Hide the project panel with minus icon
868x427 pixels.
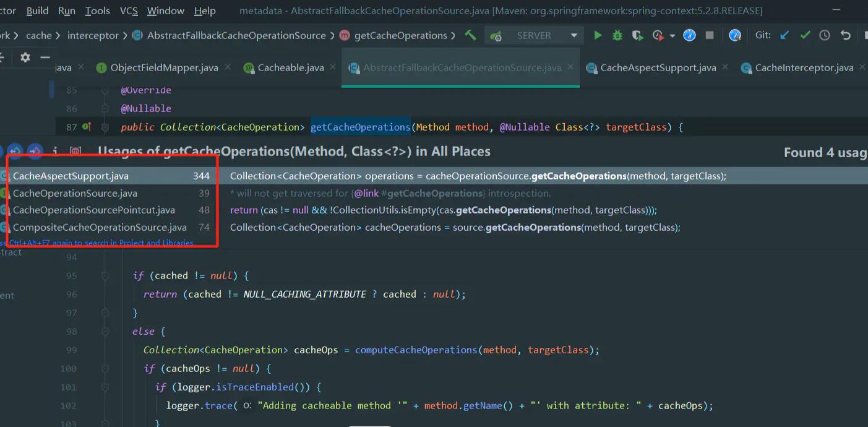click(x=45, y=58)
